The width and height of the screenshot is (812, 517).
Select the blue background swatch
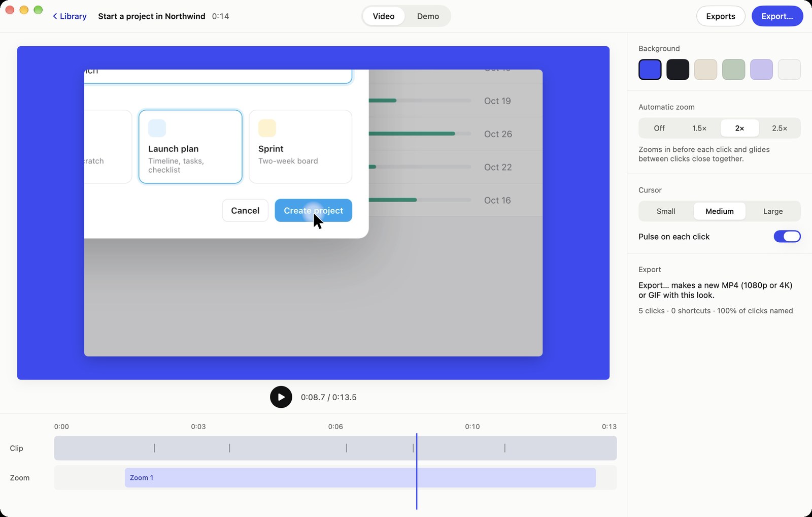click(x=650, y=70)
